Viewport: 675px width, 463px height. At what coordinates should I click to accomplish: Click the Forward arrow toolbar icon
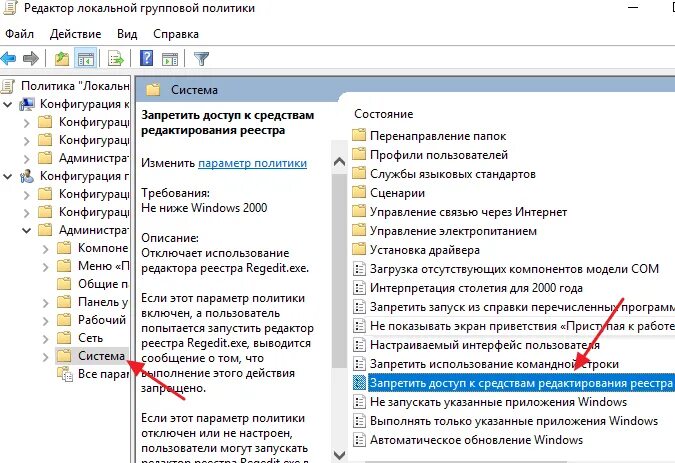pyautogui.click(x=31, y=58)
